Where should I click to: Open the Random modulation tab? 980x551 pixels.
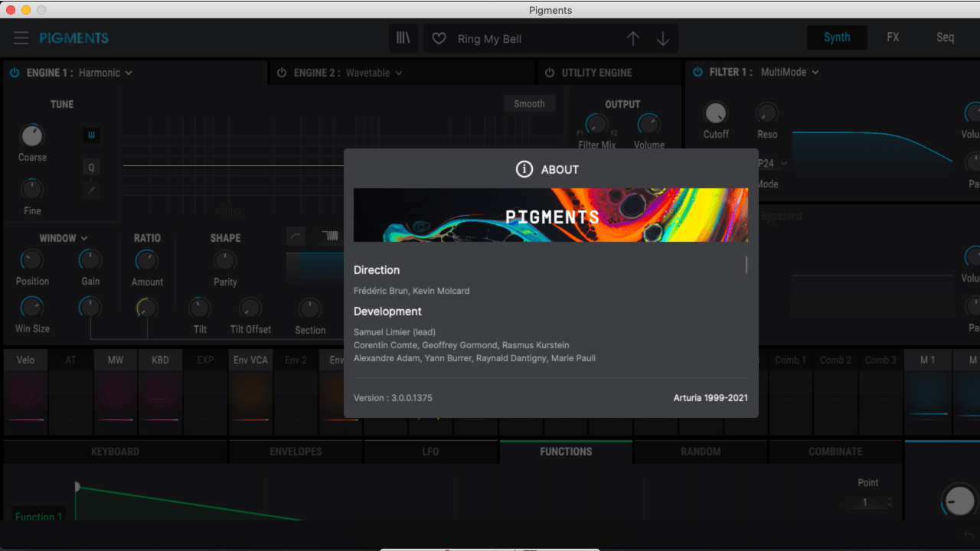pos(701,452)
